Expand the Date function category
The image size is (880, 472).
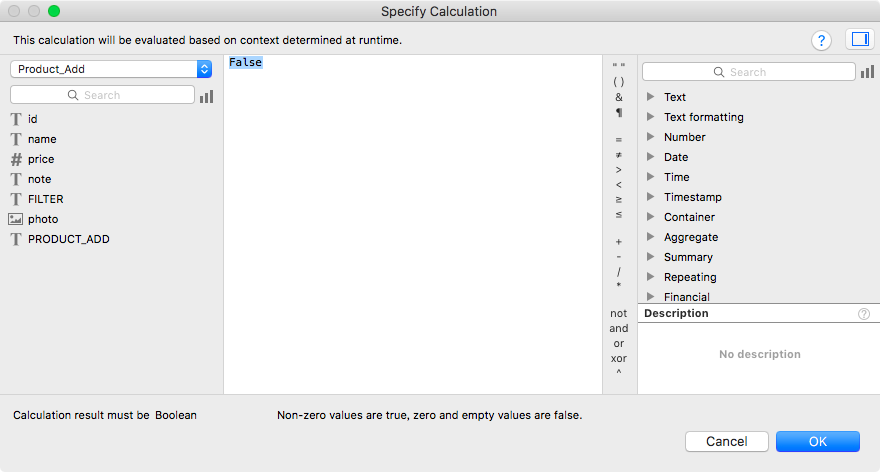650,157
